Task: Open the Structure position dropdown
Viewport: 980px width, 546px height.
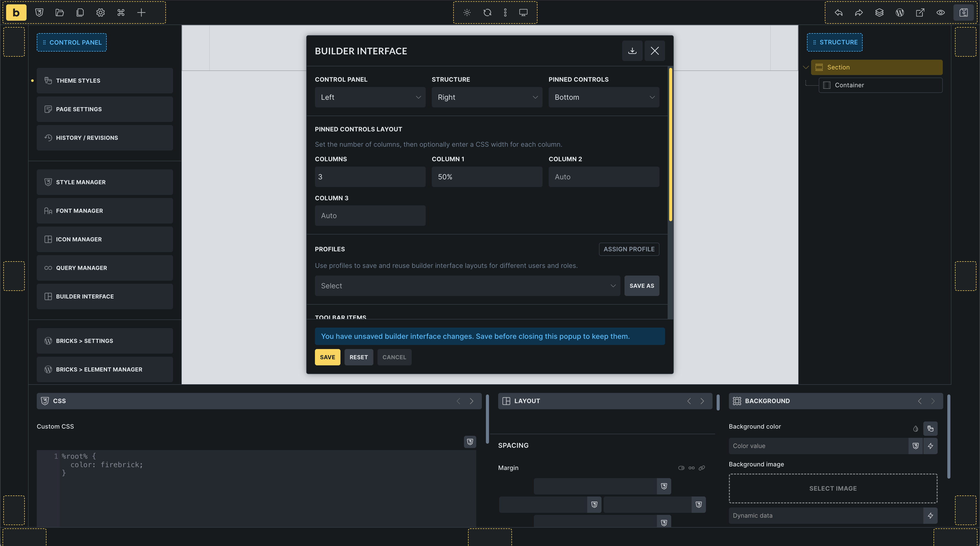Action: [x=487, y=97]
